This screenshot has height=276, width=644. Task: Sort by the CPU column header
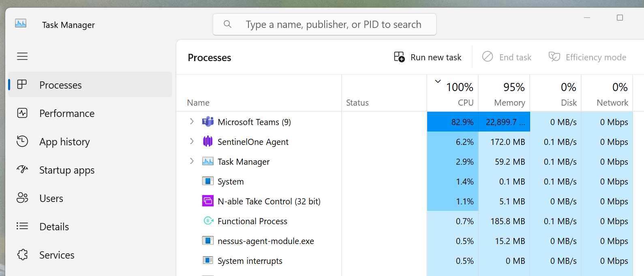click(x=453, y=93)
